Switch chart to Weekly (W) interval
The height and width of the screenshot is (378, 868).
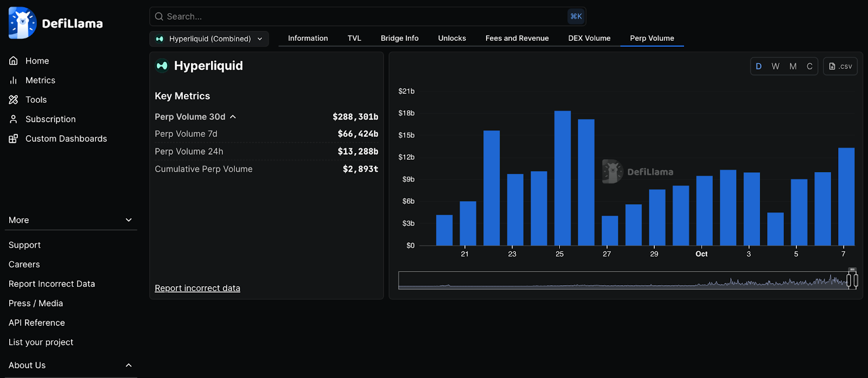[775, 66]
